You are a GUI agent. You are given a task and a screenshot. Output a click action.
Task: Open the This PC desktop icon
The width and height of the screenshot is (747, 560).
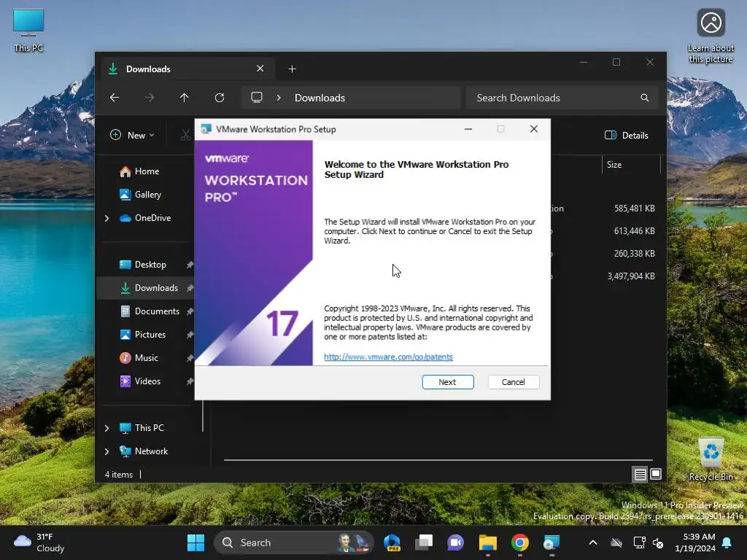pos(28,29)
